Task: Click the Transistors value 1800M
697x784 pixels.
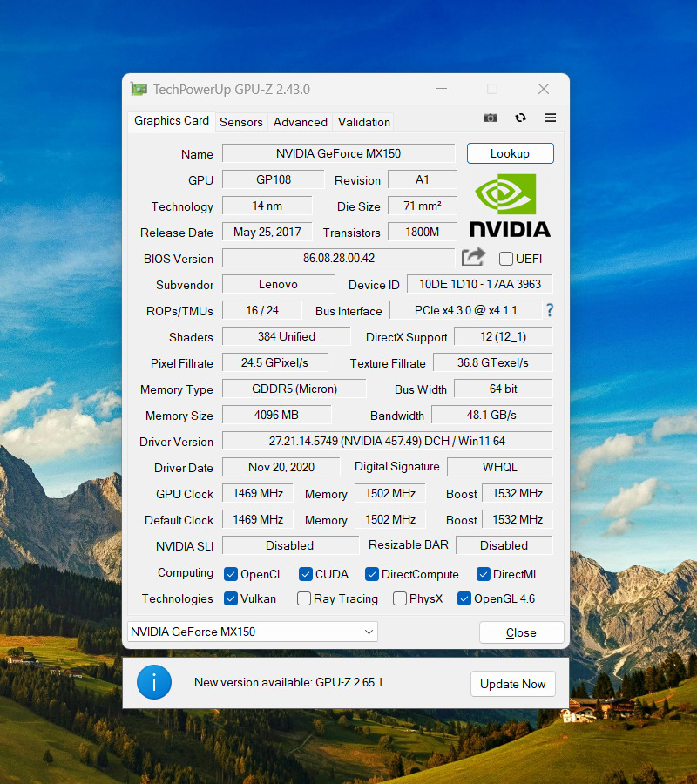Action: click(x=422, y=232)
